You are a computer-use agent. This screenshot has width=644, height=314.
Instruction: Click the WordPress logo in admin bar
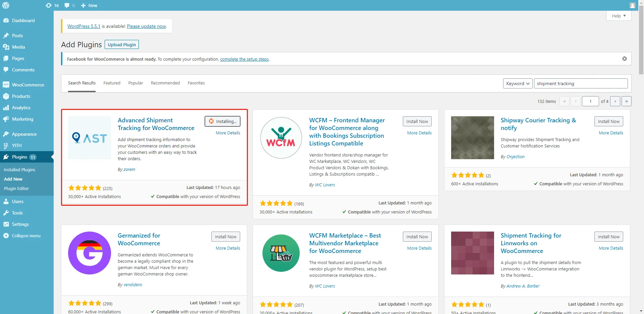[6, 5]
